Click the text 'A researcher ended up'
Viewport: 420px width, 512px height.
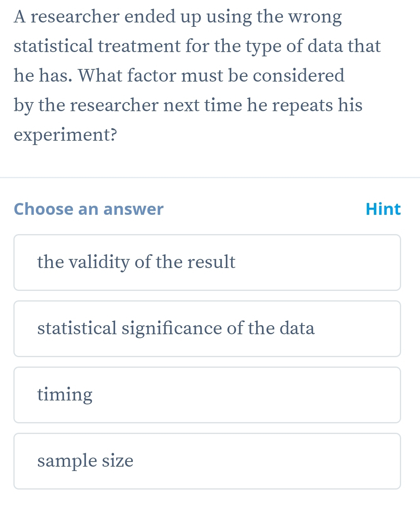(95, 17)
